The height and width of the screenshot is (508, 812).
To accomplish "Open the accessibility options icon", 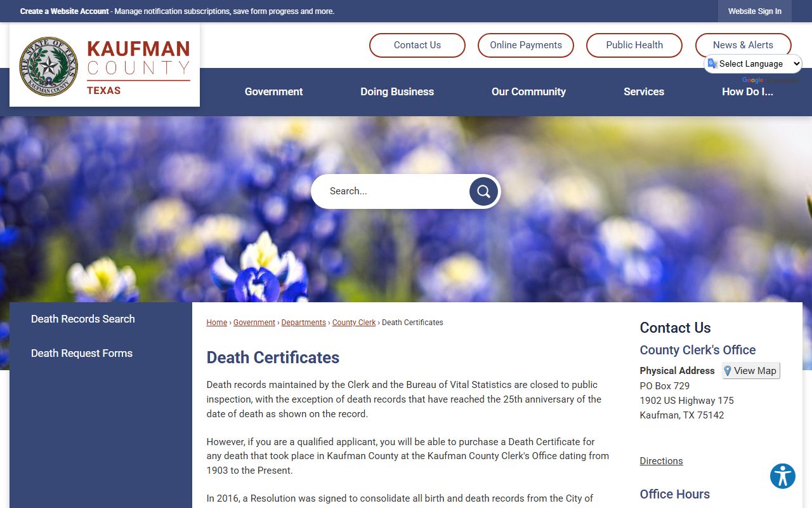I will point(783,476).
